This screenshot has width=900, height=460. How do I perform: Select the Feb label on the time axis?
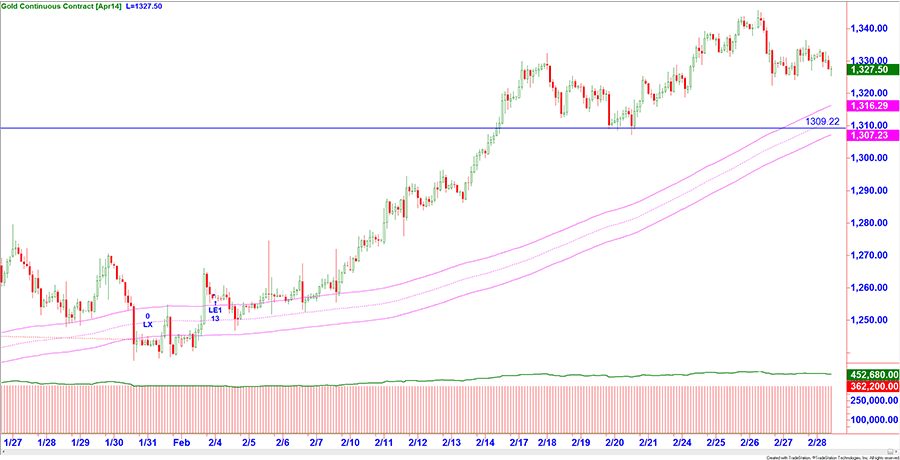click(x=181, y=441)
